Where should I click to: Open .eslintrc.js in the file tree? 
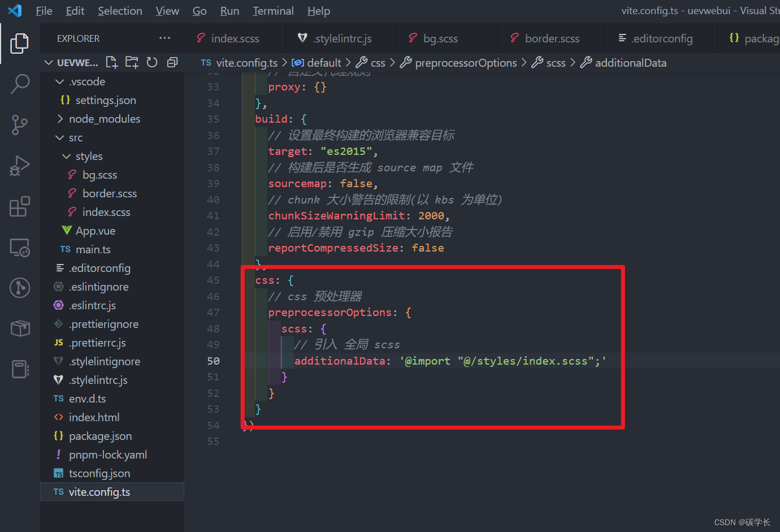coord(112,305)
